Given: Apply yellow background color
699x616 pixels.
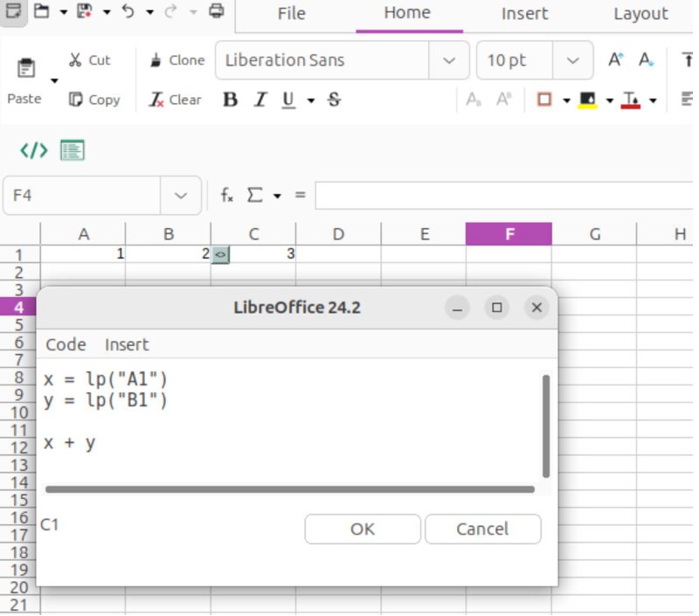Looking at the screenshot, I should point(587,100).
